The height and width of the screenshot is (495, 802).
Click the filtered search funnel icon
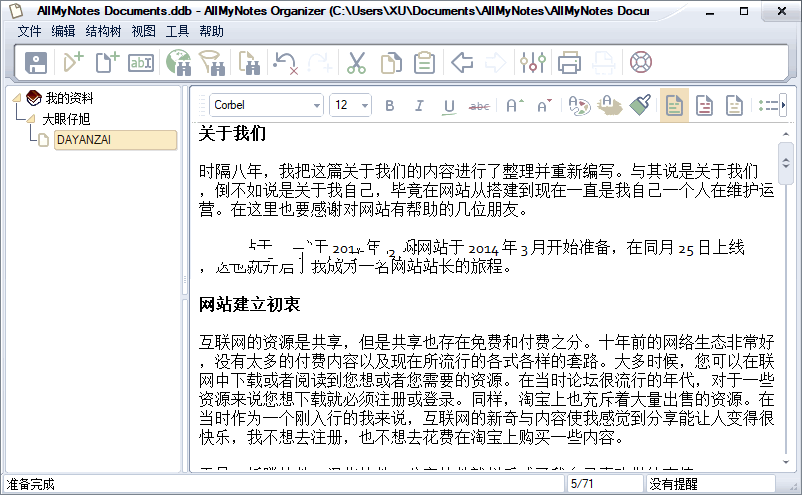coord(213,63)
